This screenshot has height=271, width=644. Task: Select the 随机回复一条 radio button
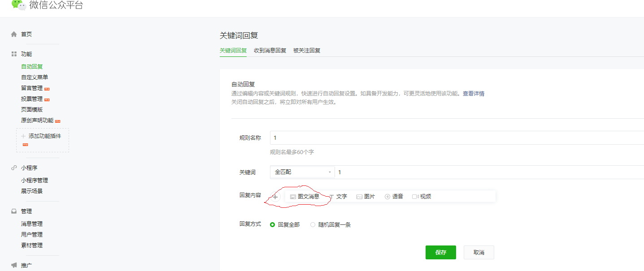coord(313,225)
